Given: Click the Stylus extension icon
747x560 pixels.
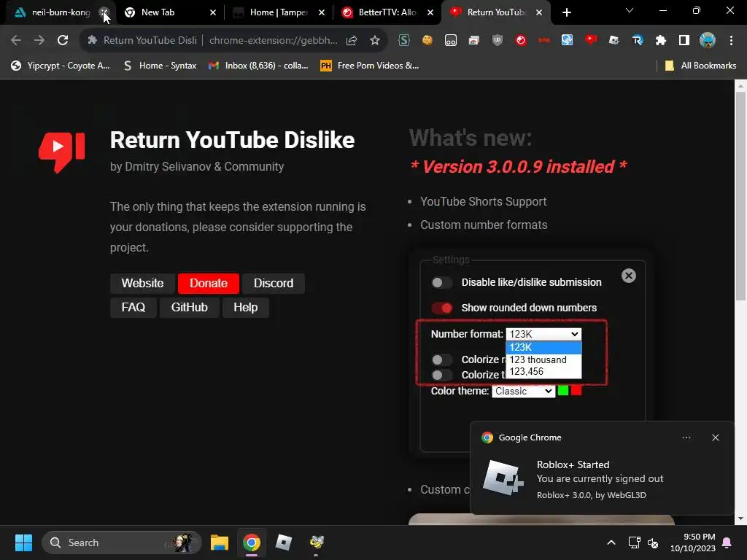Looking at the screenshot, I should pos(404,41).
